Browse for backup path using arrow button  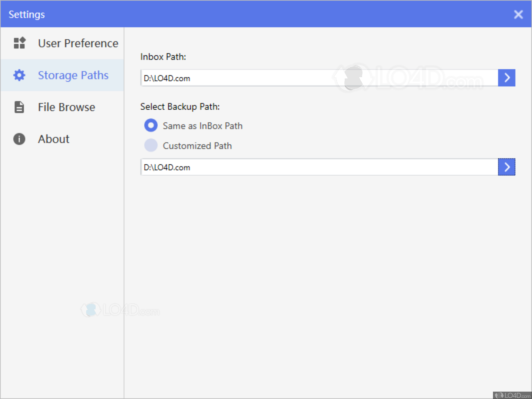506,167
